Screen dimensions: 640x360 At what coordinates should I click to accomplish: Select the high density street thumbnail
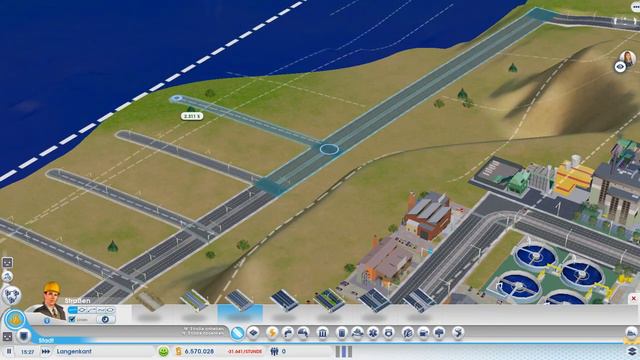(284, 300)
